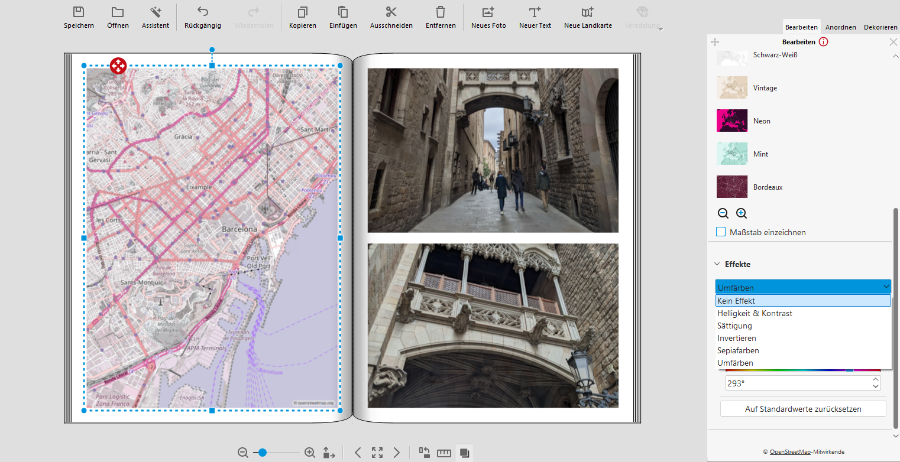Screen dimensions: 900x462
Task: Enable Maßstab einzeichnen checkbox
Action: [722, 232]
